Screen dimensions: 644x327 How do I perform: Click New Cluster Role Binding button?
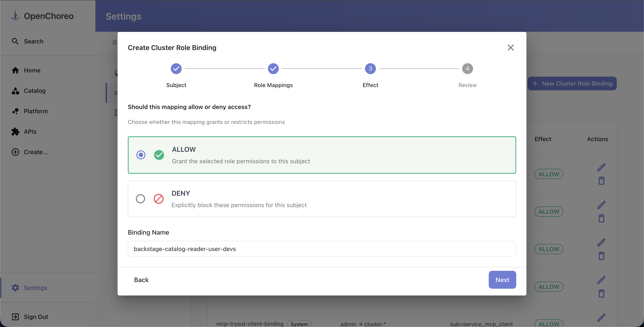point(572,83)
